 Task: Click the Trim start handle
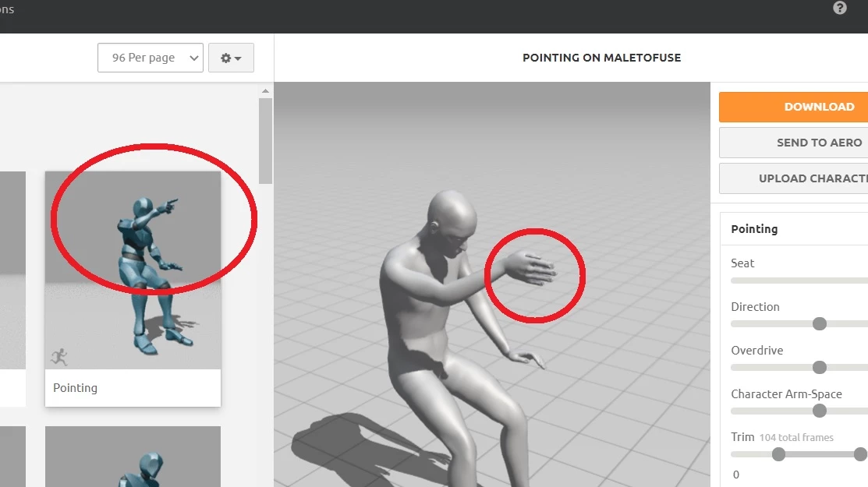778,454
